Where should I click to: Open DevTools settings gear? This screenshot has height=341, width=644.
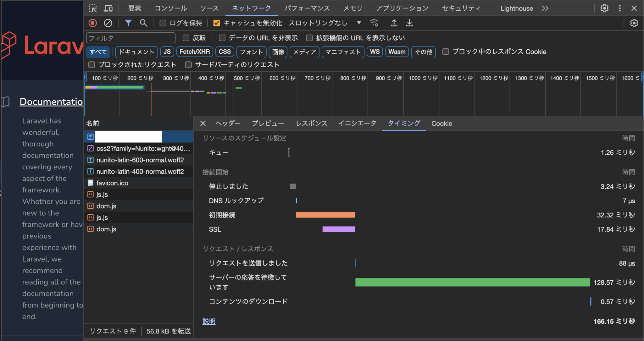[x=604, y=8]
